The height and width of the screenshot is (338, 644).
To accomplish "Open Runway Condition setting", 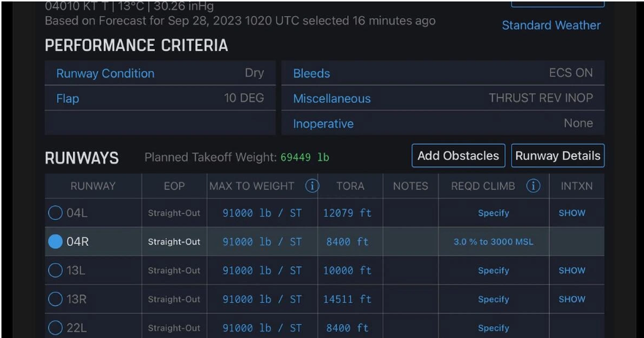I will (159, 73).
